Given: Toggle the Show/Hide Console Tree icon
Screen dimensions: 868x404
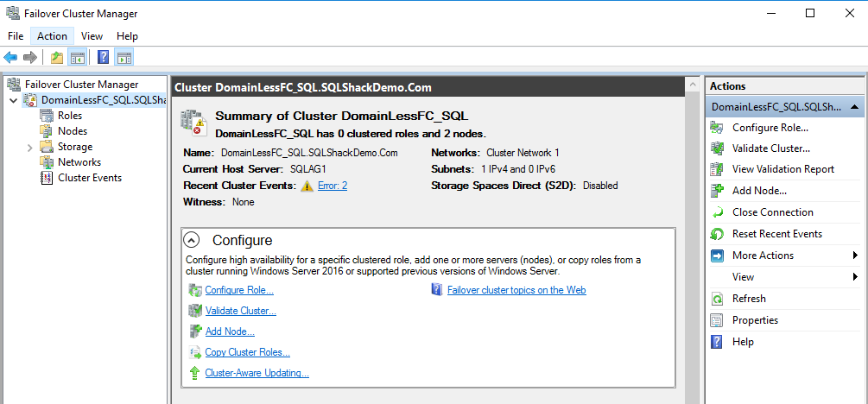Looking at the screenshot, I should 76,57.
